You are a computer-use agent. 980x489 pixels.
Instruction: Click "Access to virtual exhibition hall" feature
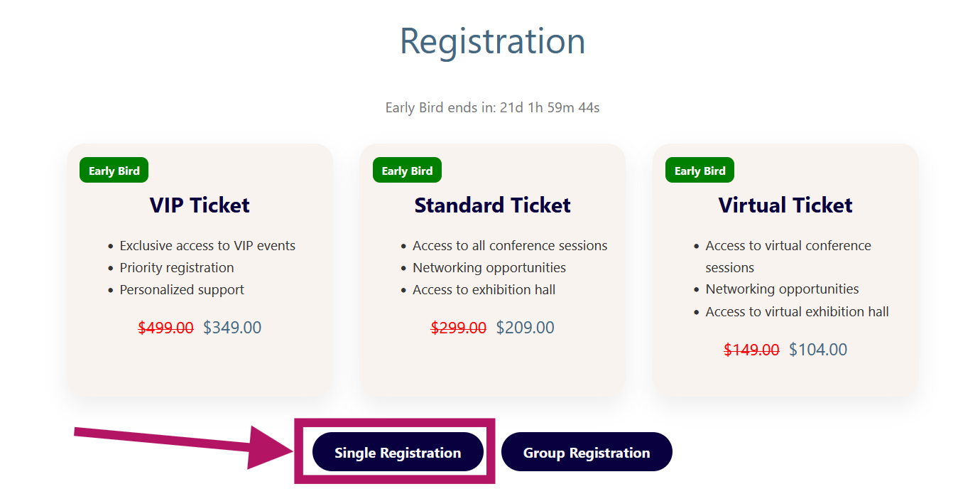(x=797, y=312)
